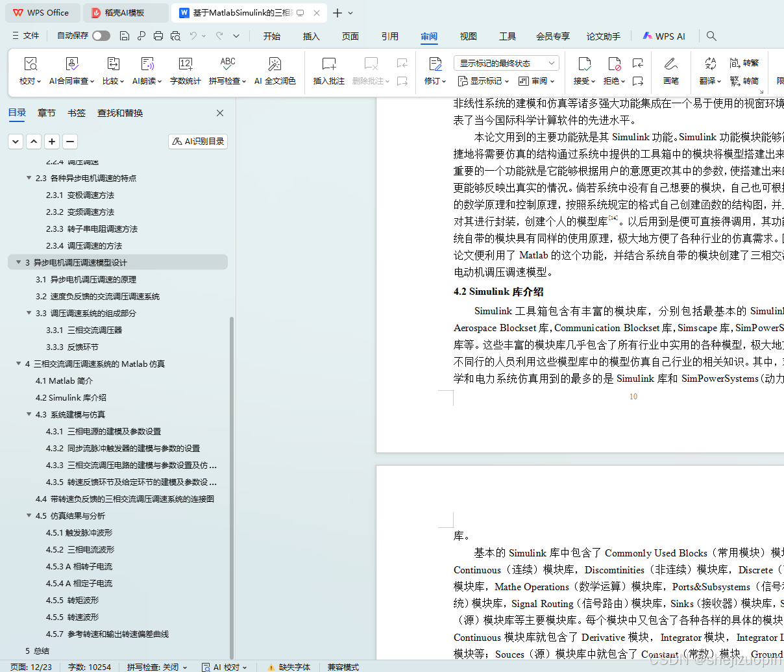Screen dimensions: 784x672
Task: Click the 字数: 10254 status entry
Action: click(90, 667)
